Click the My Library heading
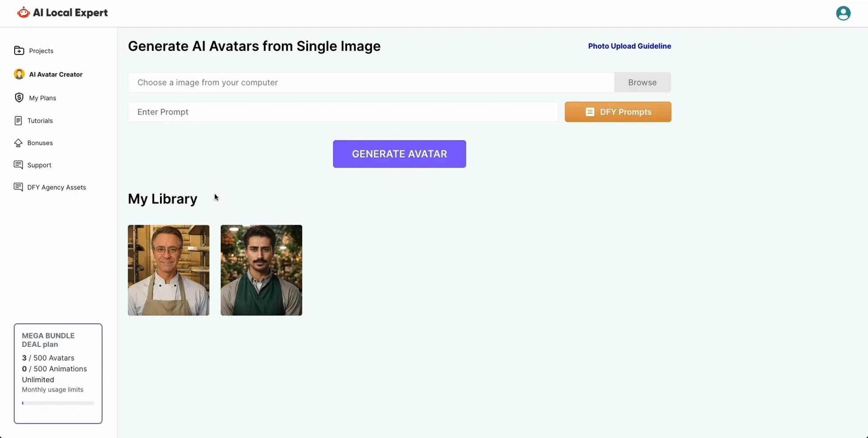Image resolution: width=868 pixels, height=438 pixels. click(x=162, y=199)
